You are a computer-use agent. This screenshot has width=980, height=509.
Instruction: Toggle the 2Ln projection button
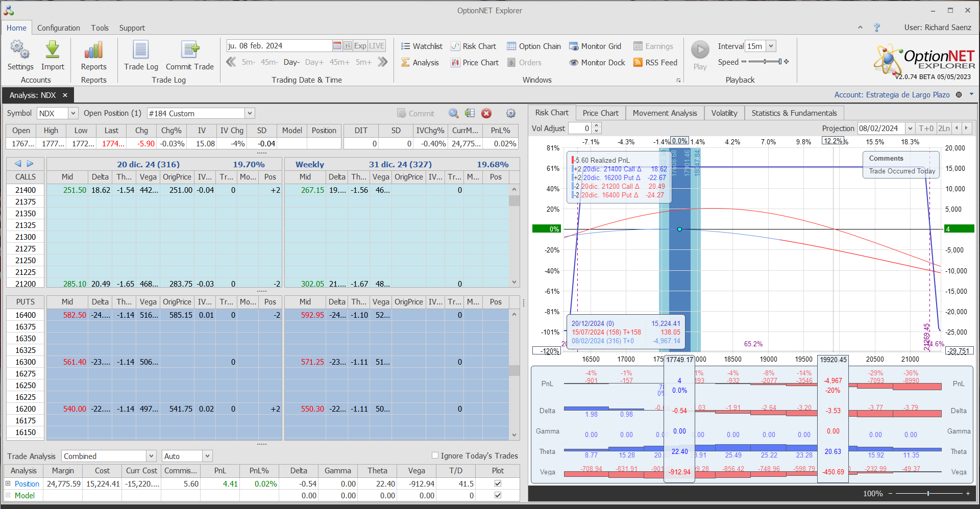944,128
